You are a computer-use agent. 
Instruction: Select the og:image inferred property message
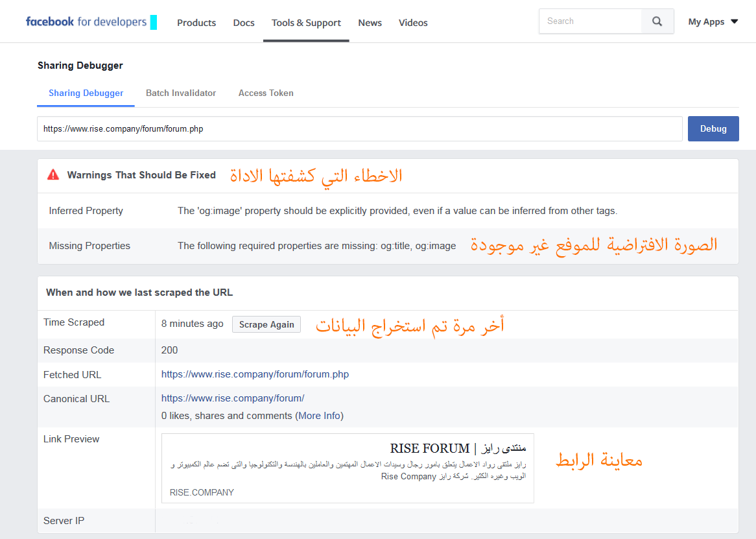pos(397,211)
